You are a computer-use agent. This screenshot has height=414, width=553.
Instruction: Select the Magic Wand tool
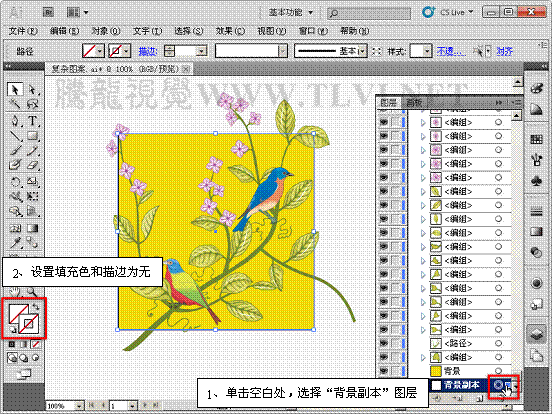pos(15,104)
